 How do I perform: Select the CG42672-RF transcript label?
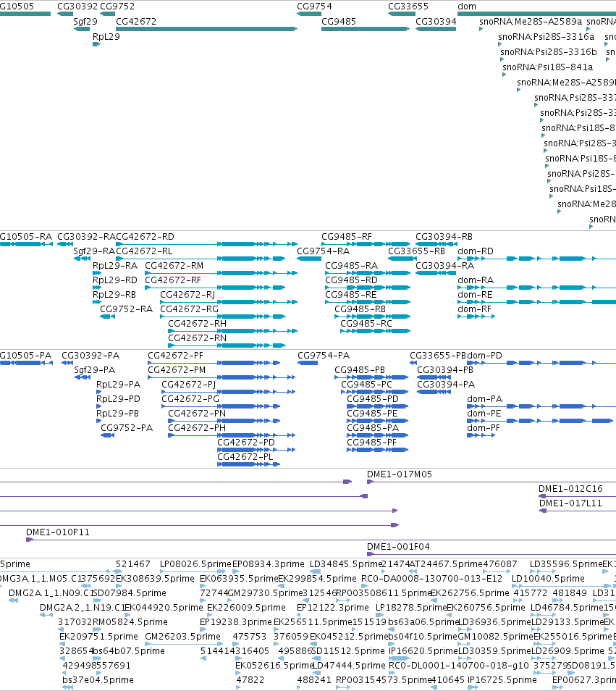point(172,280)
